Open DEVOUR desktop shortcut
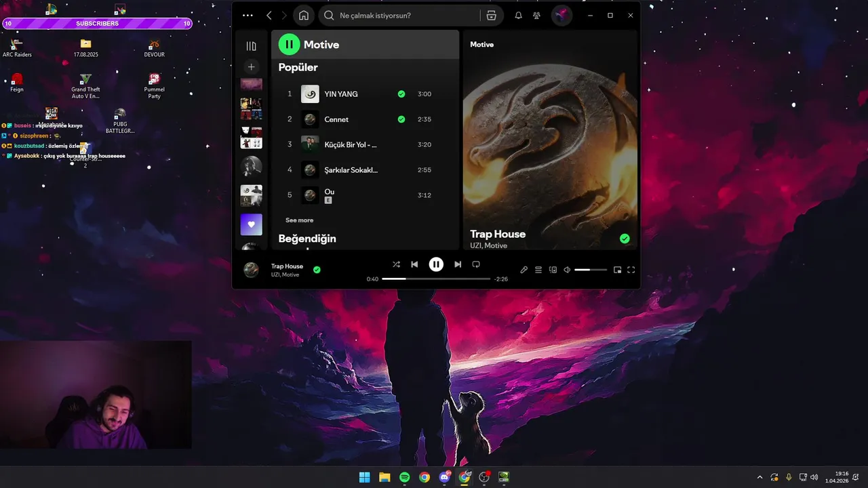Image resolution: width=868 pixels, height=488 pixels. (x=154, y=48)
